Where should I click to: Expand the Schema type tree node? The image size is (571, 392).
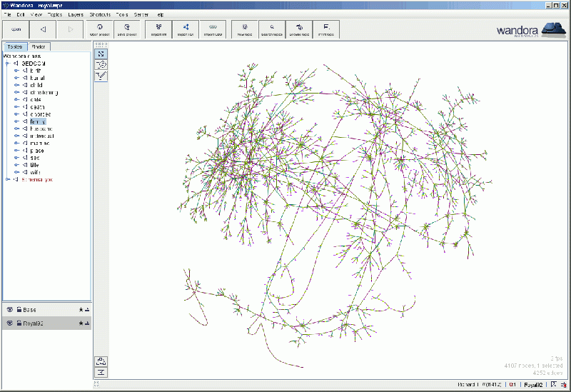coord(7,179)
